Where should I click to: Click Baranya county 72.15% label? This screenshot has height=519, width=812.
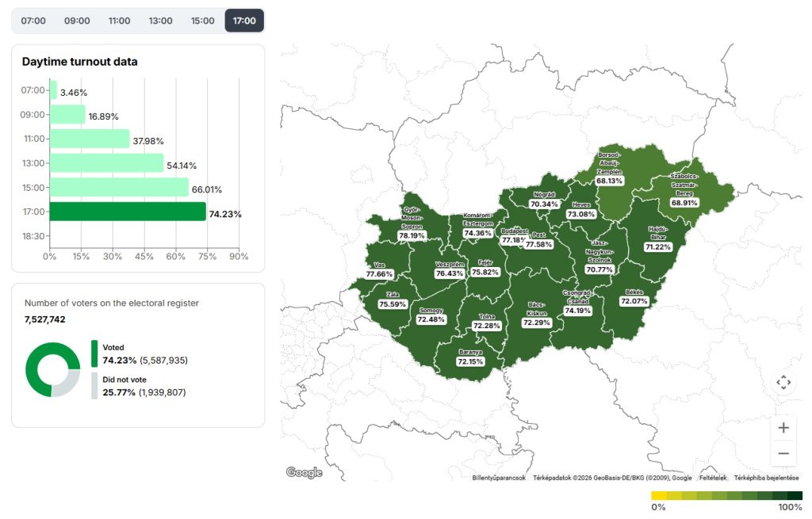(x=470, y=361)
